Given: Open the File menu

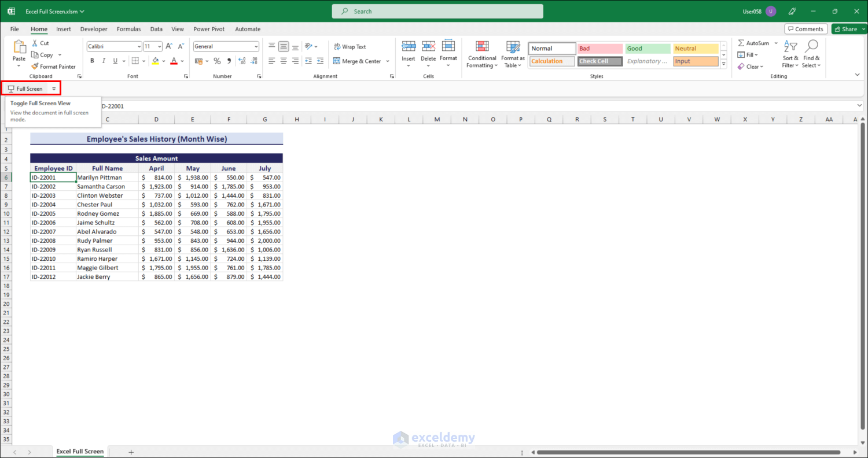Looking at the screenshot, I should coord(14,29).
